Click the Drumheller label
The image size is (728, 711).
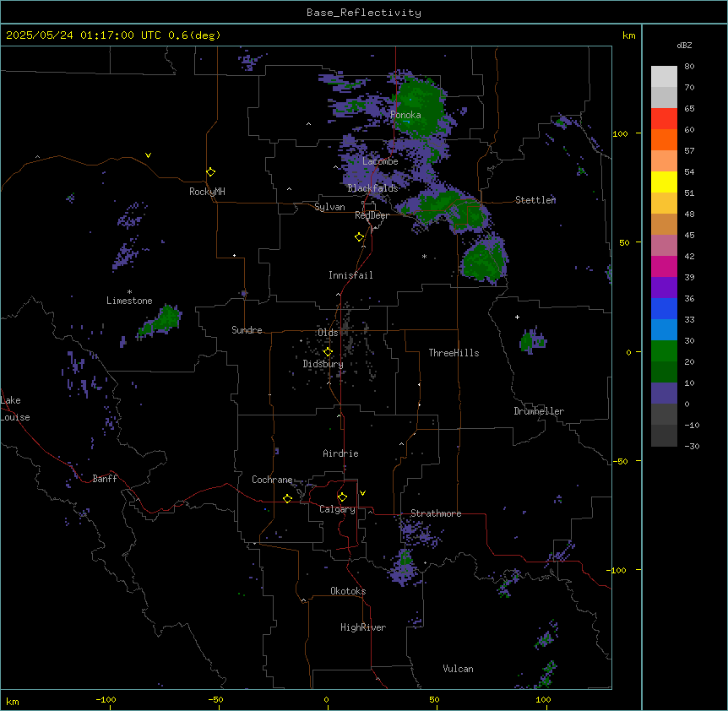tap(539, 411)
